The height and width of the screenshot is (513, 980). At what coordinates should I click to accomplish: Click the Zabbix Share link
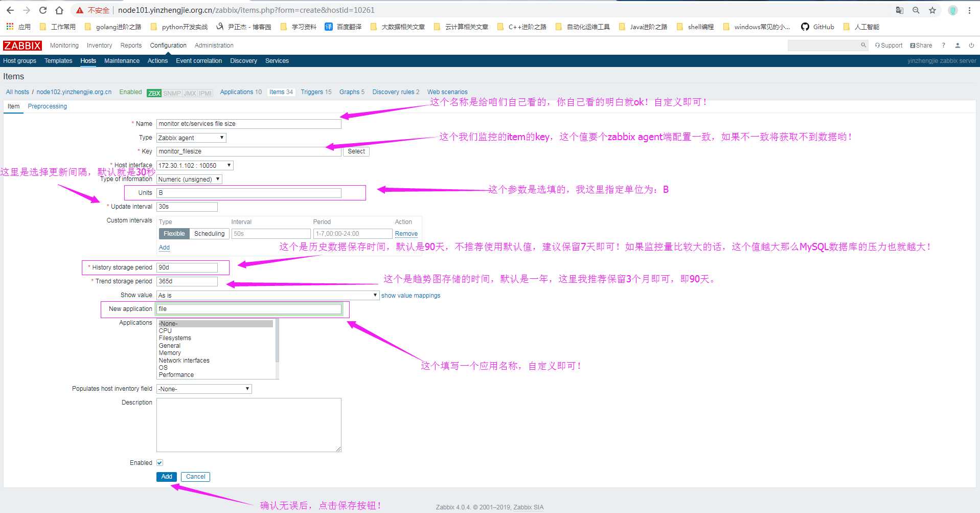921,45
